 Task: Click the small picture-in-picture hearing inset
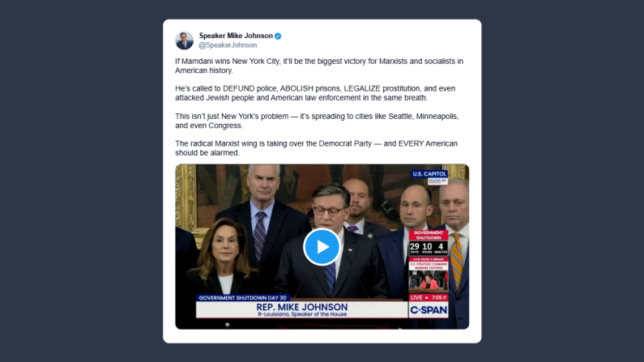click(429, 280)
